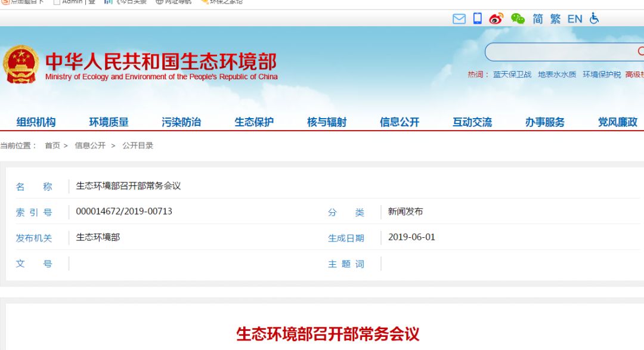Open the mobile phone version icon

(477, 18)
